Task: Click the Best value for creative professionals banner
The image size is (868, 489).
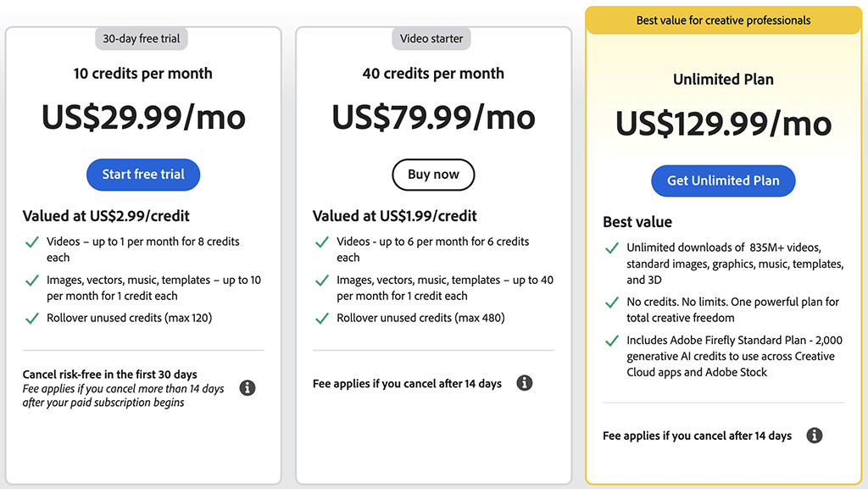Action: (x=723, y=20)
